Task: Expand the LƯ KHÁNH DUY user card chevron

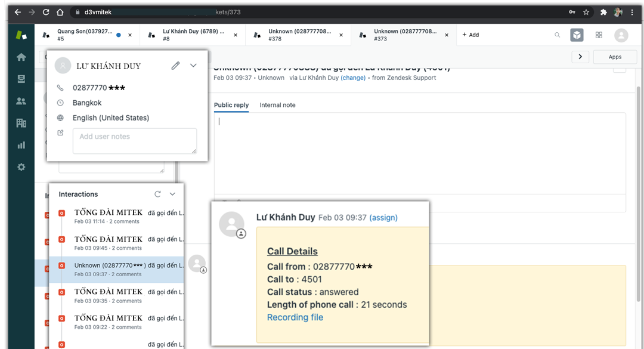Action: [193, 66]
